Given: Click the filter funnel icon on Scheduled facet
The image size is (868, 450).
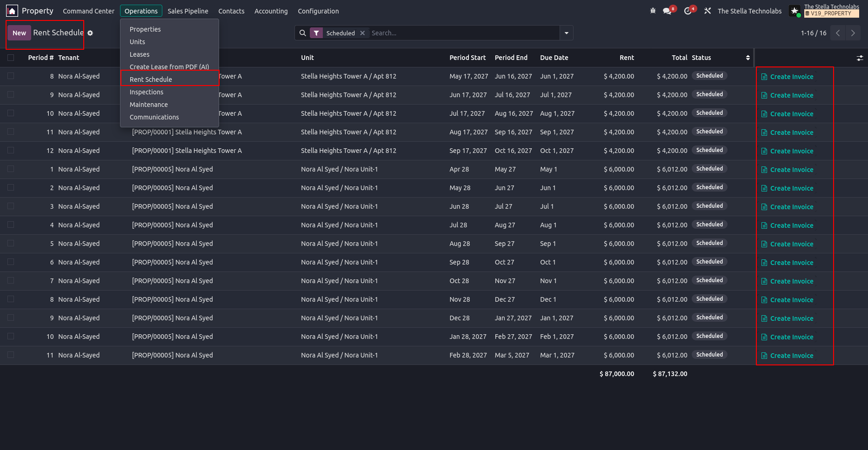Looking at the screenshot, I should (316, 33).
